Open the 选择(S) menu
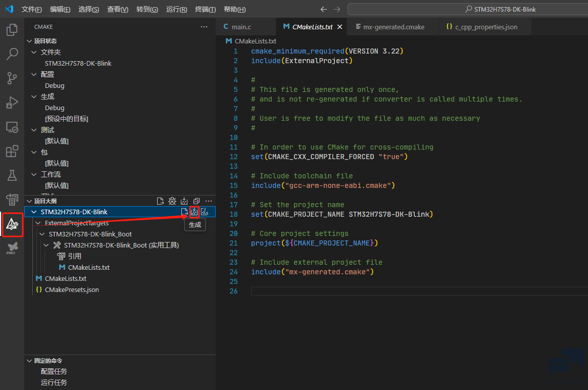The width and height of the screenshot is (588, 390). [88, 10]
